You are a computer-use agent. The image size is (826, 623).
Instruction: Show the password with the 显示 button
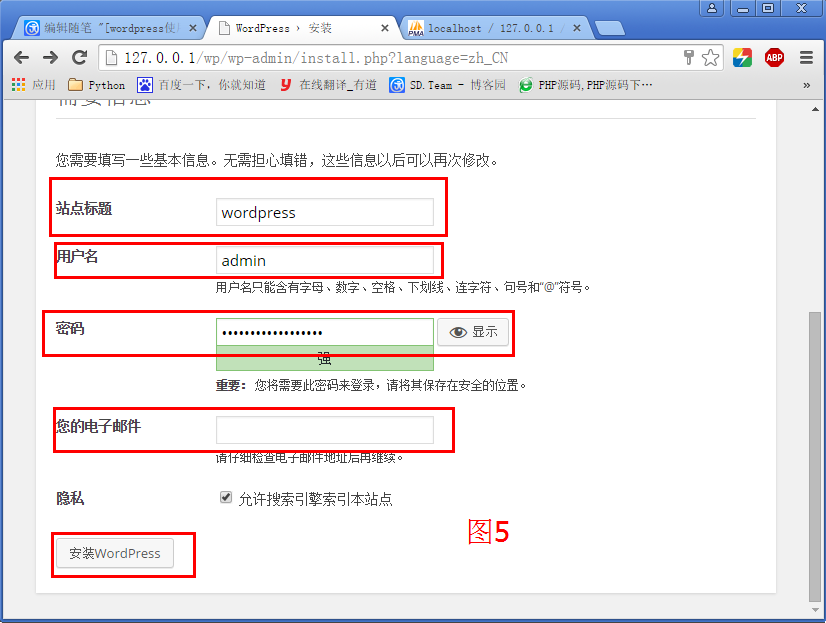(473, 332)
